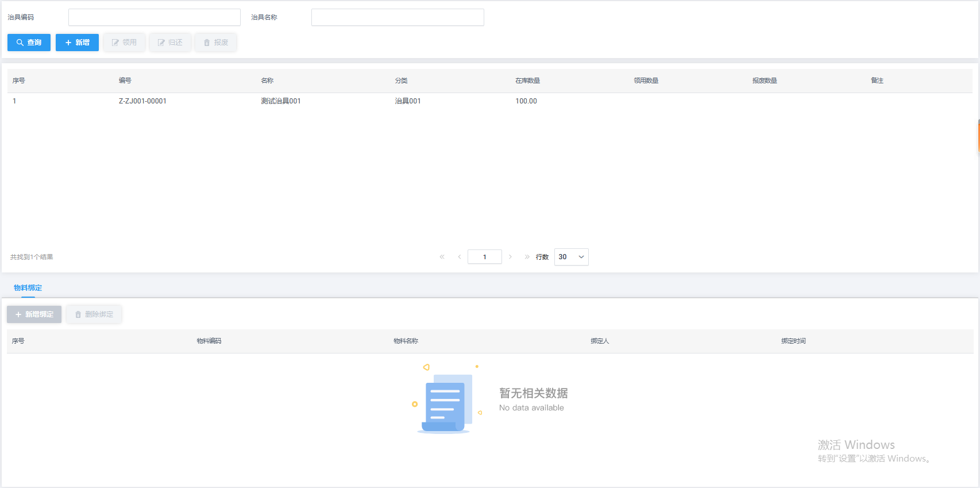Open the rows-per-page 30 dropdown
The image size is (980, 488).
[x=571, y=257]
